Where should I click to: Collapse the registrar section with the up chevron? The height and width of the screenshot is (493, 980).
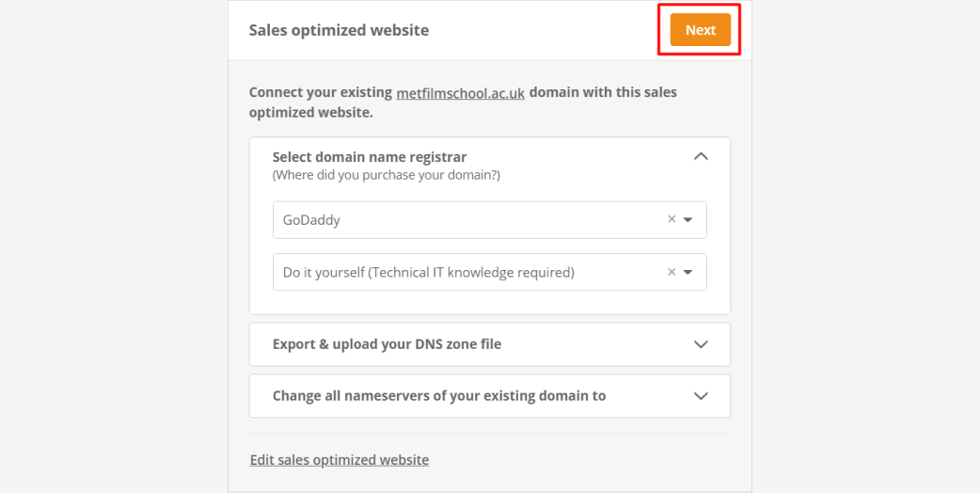(x=701, y=157)
